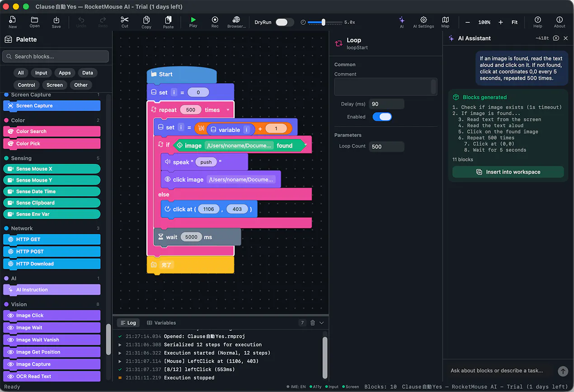This screenshot has width=574, height=392.
Task: Clear the log with trash icon
Action: point(313,323)
